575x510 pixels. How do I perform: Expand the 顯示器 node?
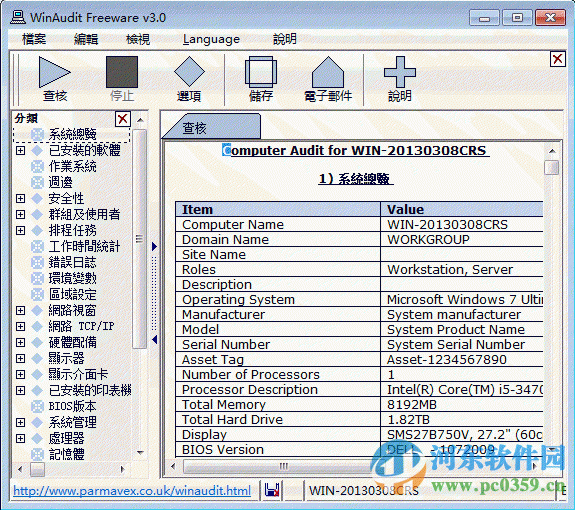21,359
